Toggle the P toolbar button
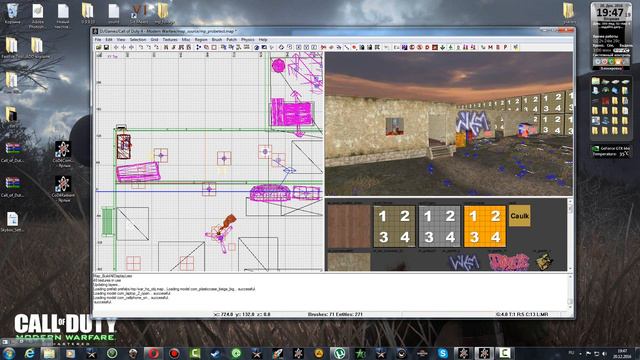Screen dimensions: 640x360 [x=505, y=47]
